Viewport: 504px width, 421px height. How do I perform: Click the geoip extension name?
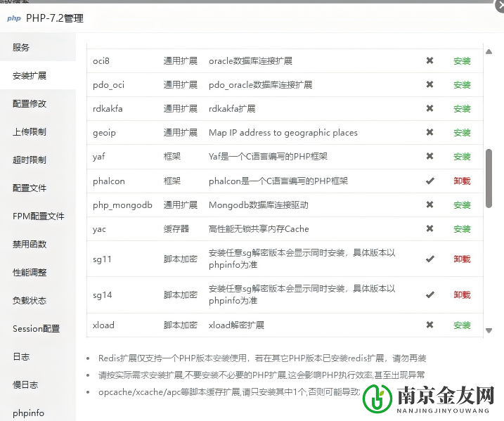coord(104,133)
